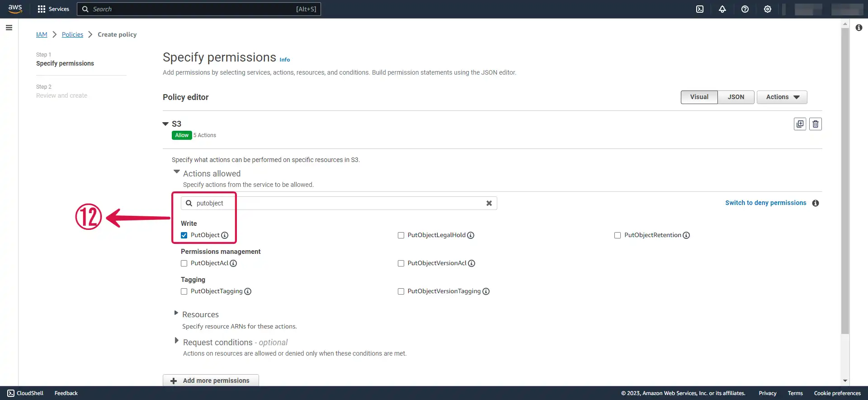The image size is (868, 400).
Task: Expand the Request conditions section
Action: tap(176, 341)
